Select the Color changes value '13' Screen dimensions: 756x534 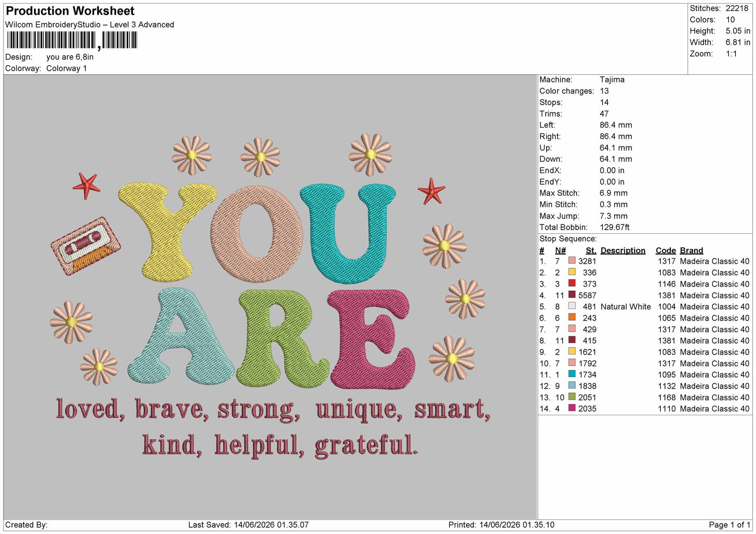(604, 91)
